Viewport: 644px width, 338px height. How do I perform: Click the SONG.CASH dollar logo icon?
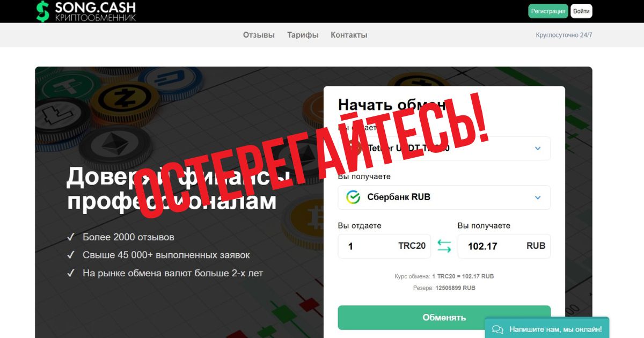pyautogui.click(x=42, y=11)
